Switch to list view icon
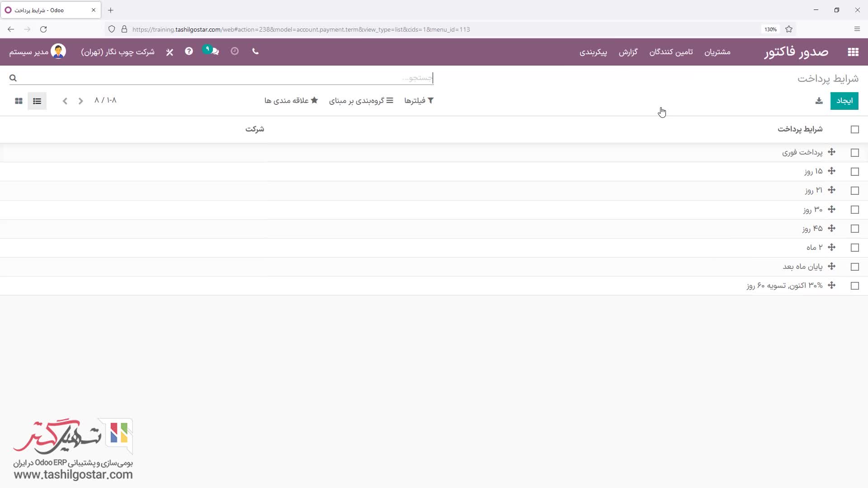The width and height of the screenshot is (868, 488). click(x=37, y=101)
